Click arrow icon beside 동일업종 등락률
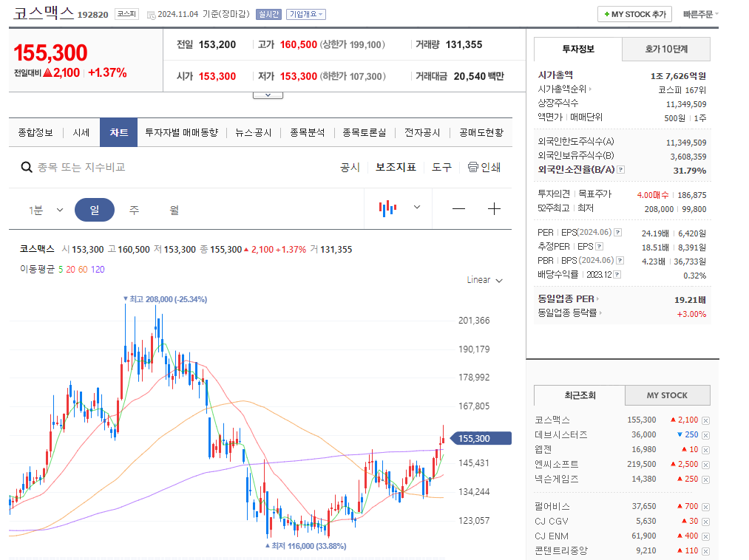Image resolution: width=749 pixels, height=560 pixels. click(600, 313)
